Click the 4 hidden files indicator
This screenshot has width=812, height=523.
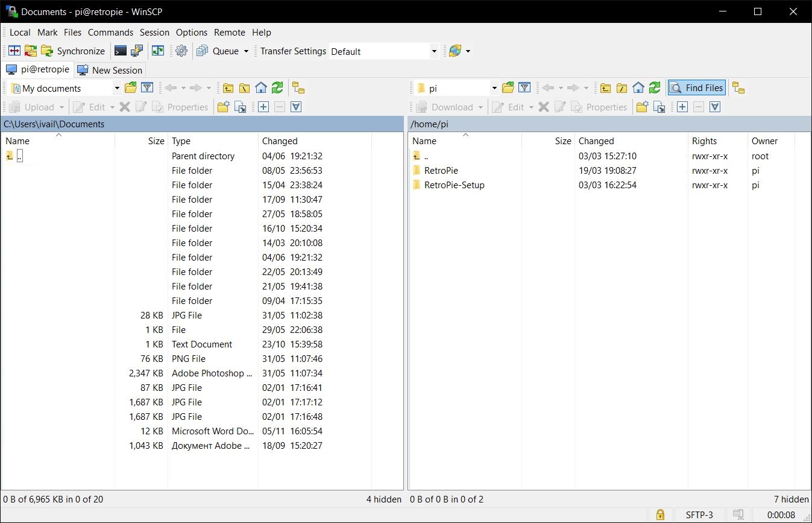click(384, 499)
